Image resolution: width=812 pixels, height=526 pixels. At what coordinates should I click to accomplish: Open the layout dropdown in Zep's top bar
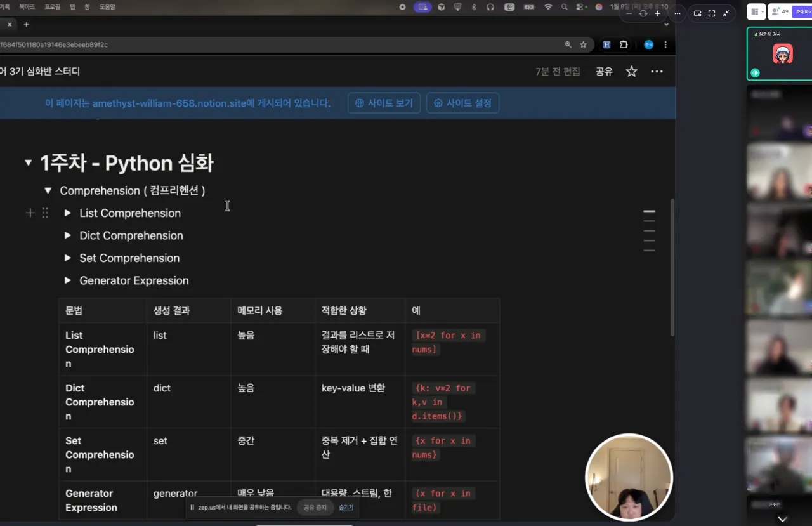pos(756,11)
